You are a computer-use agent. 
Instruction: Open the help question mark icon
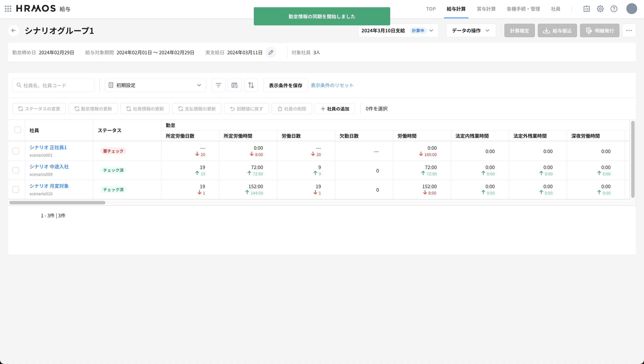[614, 9]
